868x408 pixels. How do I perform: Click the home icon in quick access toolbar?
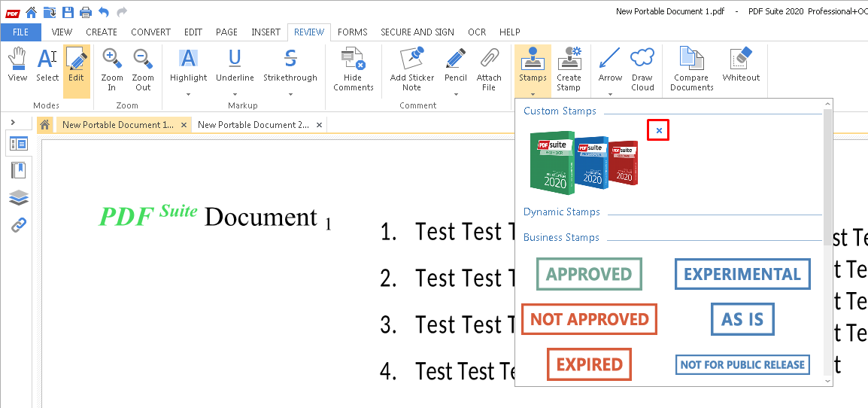(31, 11)
